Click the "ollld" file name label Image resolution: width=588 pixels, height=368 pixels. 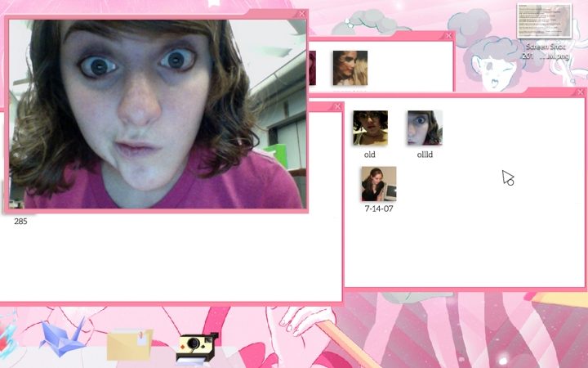click(x=425, y=154)
